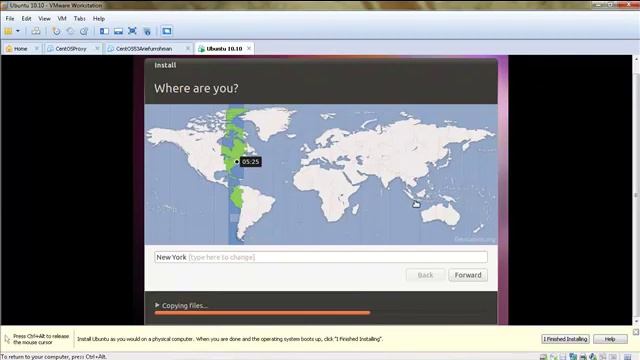Image resolution: width=640 pixels, height=360 pixels.
Task: Open the View menu
Action: [x=44, y=18]
